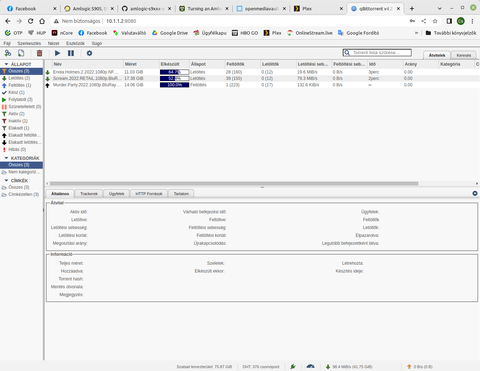Select the Scream.2022.RETAIL torrent row
Viewport: 480px width, 371px height.
click(x=262, y=78)
